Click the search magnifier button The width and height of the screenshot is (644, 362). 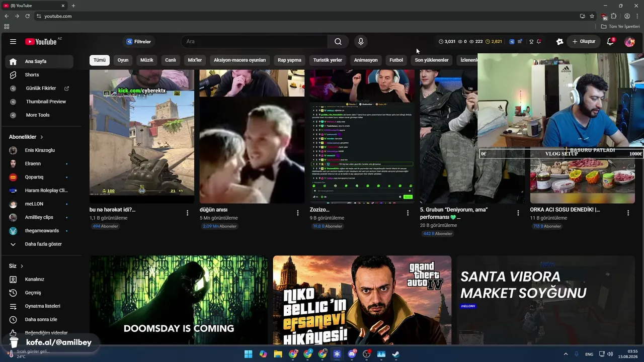(x=338, y=42)
